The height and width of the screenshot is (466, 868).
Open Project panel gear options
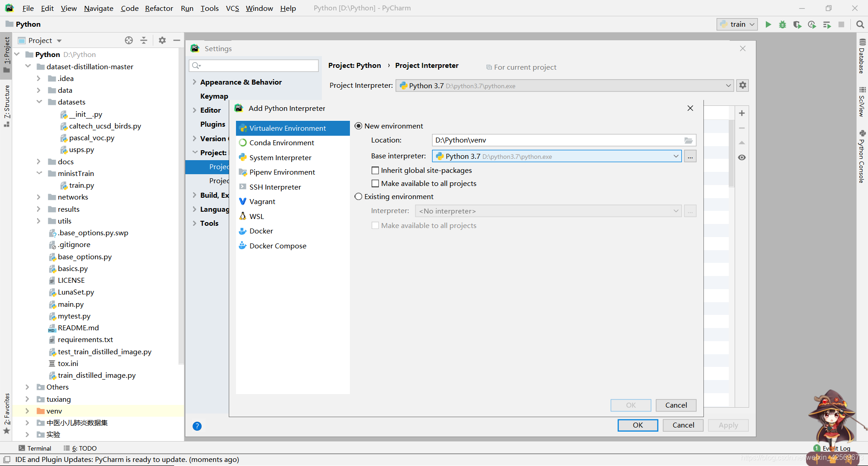point(162,40)
